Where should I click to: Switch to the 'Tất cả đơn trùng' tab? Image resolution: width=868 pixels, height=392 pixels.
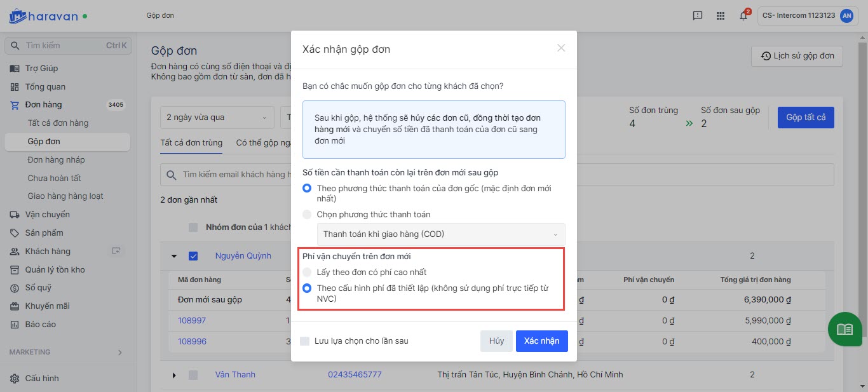click(x=191, y=143)
